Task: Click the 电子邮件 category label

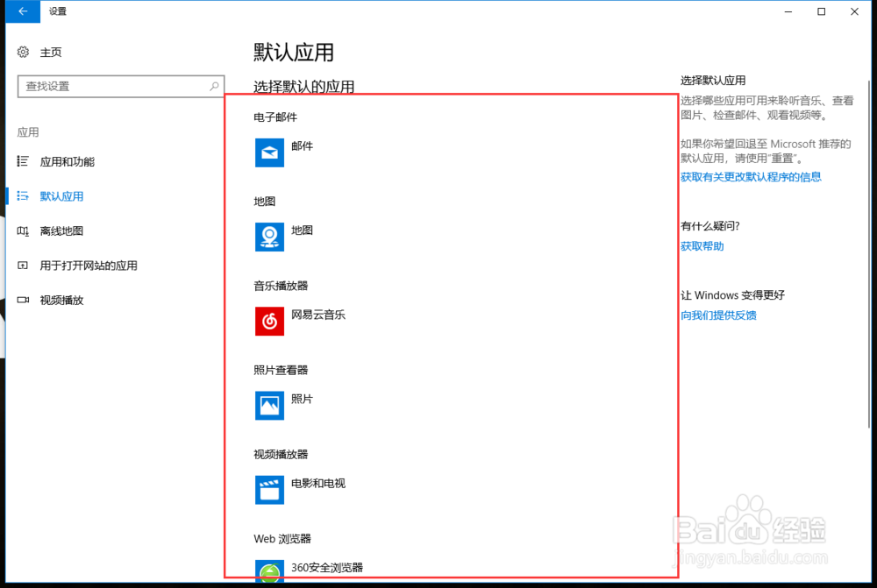Action: pos(275,117)
